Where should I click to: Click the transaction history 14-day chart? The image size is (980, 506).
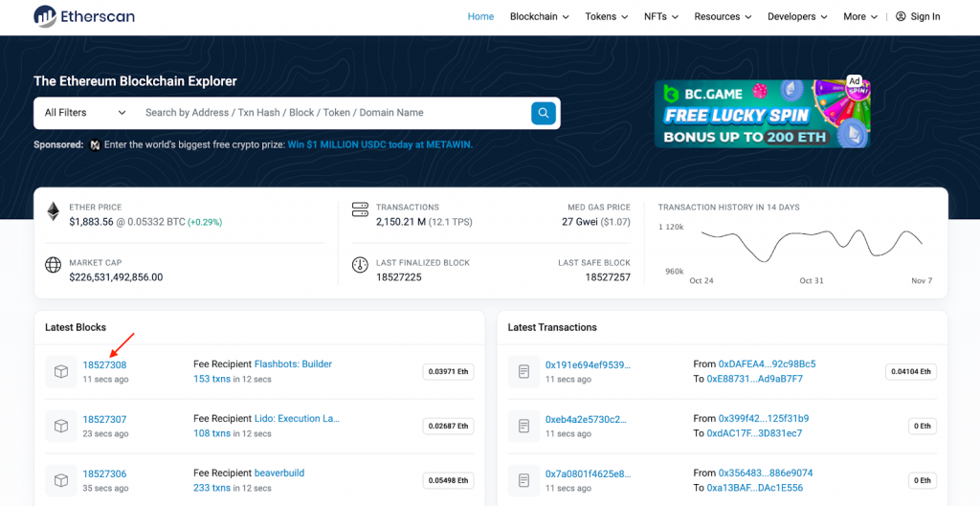click(812, 245)
